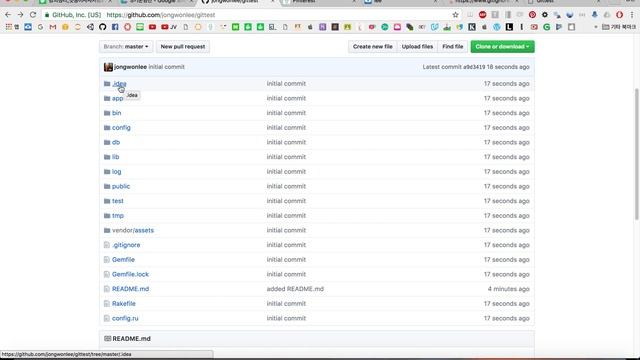Open the test folder link

(118, 201)
